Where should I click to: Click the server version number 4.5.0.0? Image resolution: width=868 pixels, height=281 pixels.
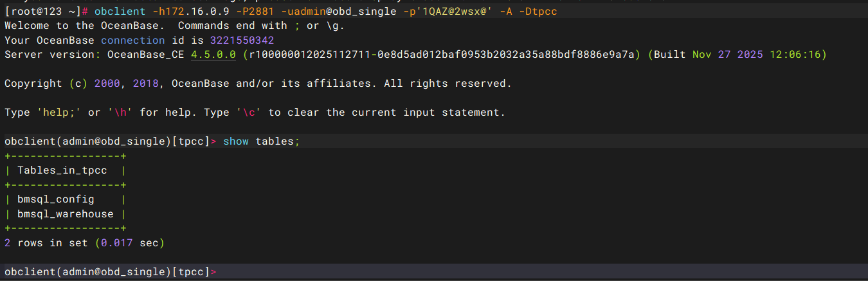[213, 55]
